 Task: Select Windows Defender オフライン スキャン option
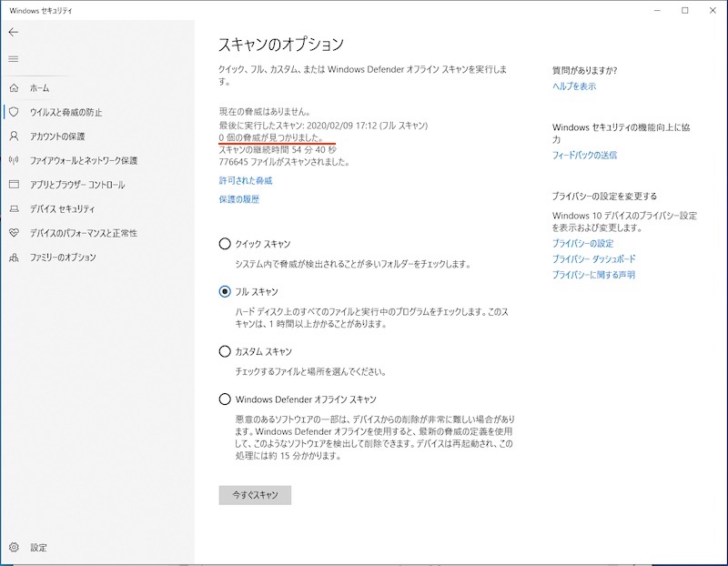[225, 399]
